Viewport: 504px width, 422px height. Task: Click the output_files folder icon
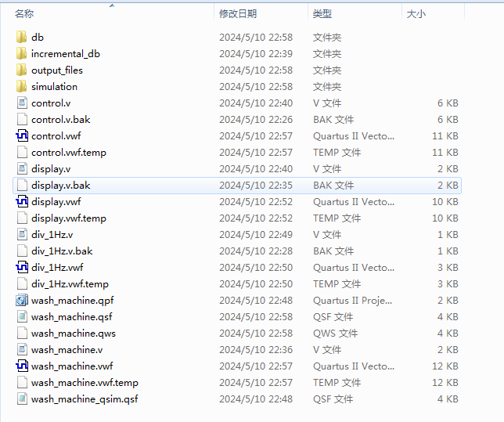coord(22,70)
